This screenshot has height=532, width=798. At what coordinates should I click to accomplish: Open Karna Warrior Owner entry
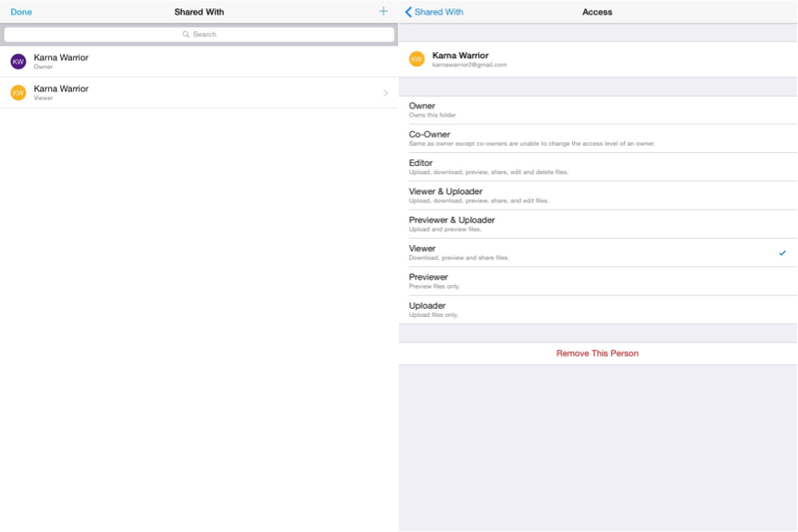pyautogui.click(x=61, y=61)
